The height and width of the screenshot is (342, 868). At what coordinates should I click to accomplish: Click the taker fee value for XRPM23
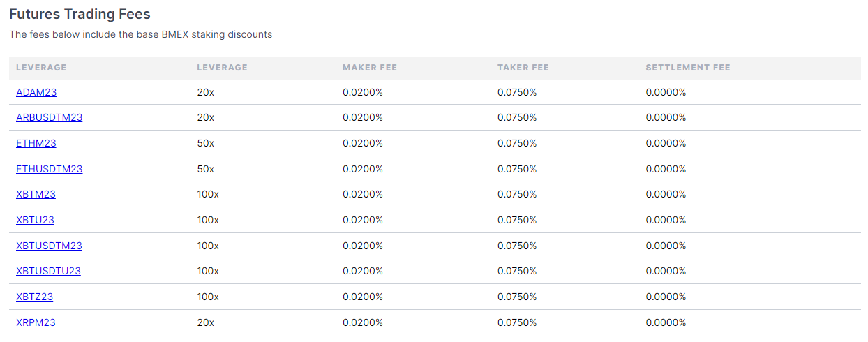pos(517,322)
